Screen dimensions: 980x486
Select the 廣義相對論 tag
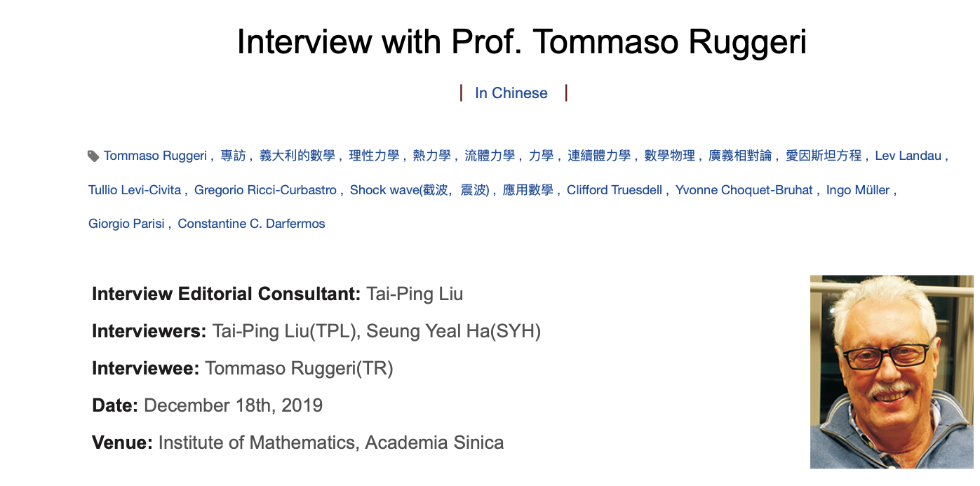(740, 156)
